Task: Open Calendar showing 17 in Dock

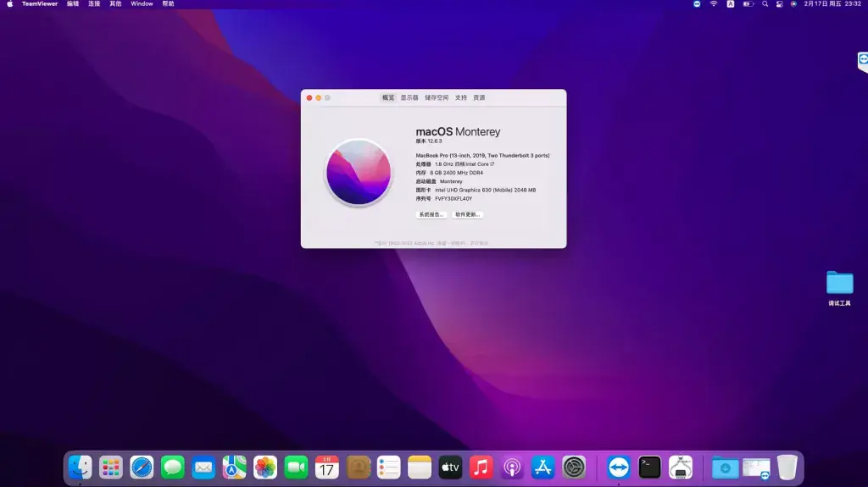Action: [327, 468]
